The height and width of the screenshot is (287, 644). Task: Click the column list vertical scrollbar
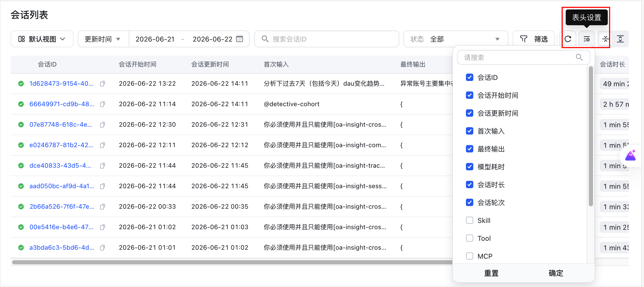coord(591,136)
